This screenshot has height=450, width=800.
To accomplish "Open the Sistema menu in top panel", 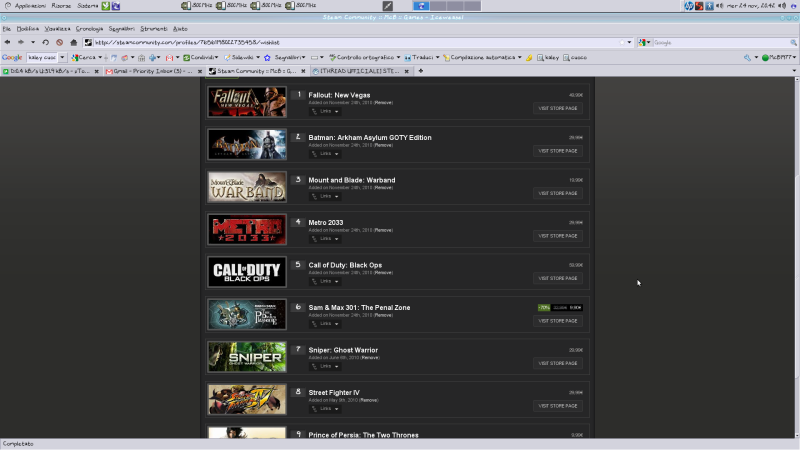I will pyautogui.click(x=88, y=6).
